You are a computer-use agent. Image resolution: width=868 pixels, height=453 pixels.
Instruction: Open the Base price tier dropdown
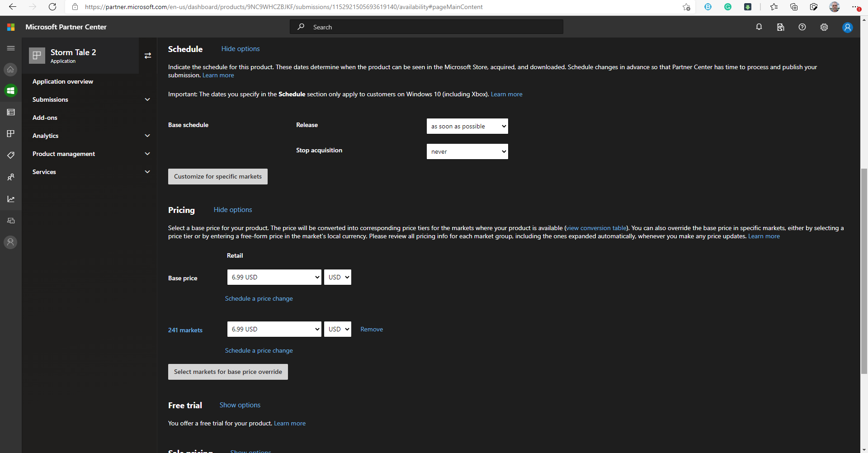(x=274, y=277)
